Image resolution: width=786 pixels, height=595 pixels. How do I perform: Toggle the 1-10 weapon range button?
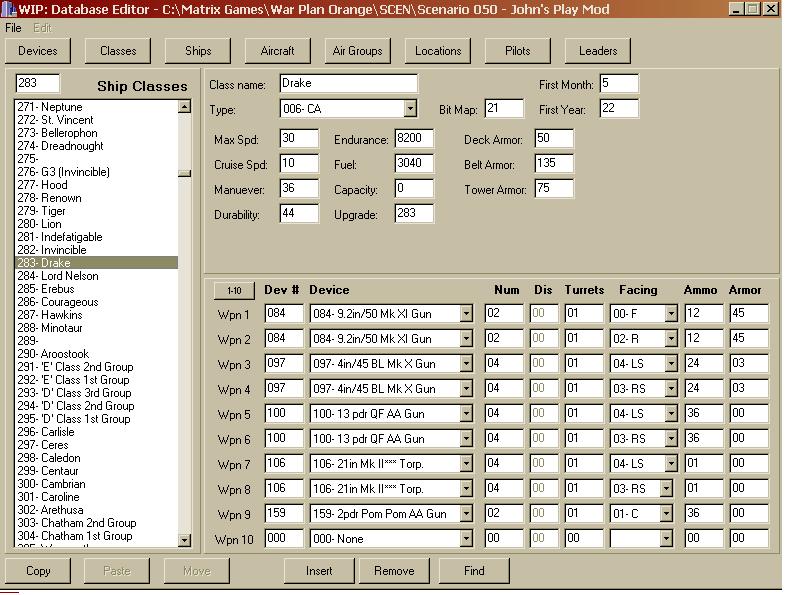pos(234,290)
